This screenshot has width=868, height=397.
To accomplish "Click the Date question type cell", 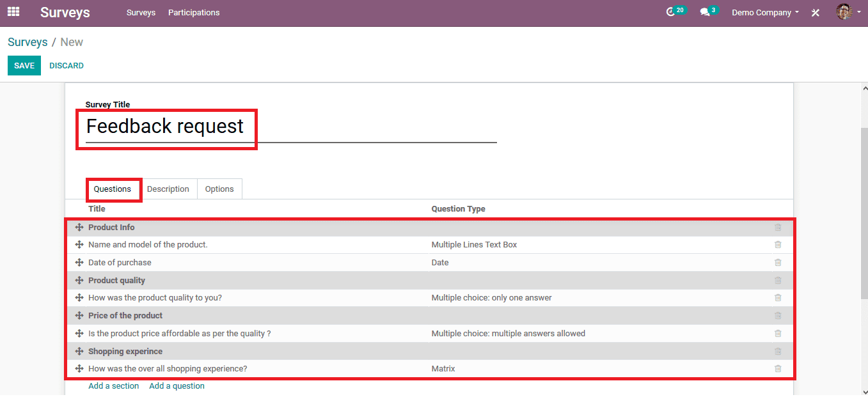I will (x=440, y=263).
